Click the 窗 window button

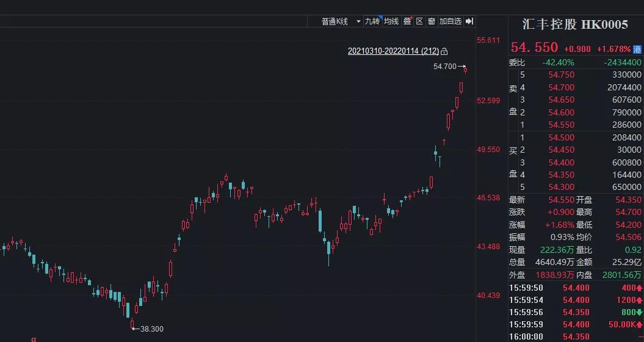[431, 21]
